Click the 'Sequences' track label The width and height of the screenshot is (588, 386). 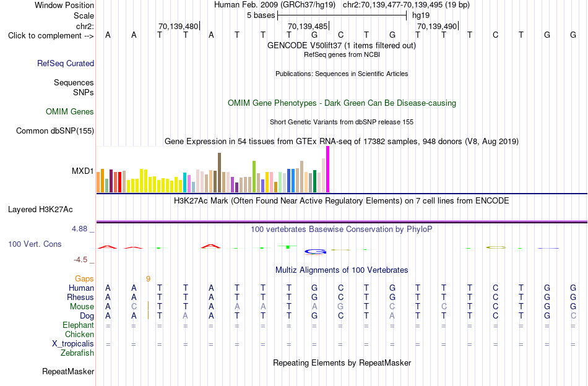tap(74, 82)
